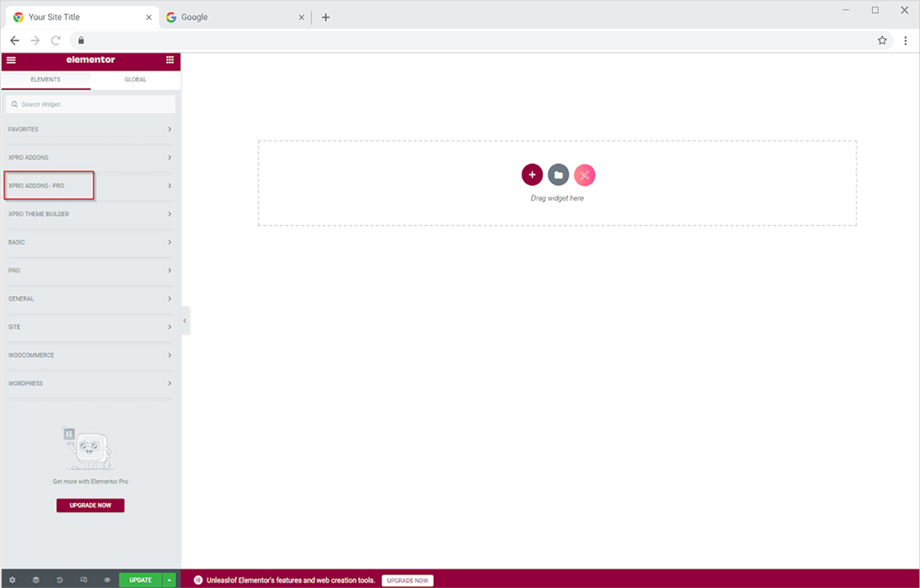The height and width of the screenshot is (588, 920).
Task: Click the add new section plus button
Action: click(532, 175)
